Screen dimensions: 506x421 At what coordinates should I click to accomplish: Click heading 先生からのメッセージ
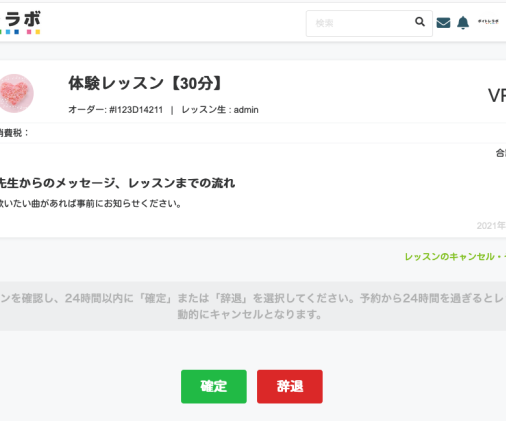pyautogui.click(x=117, y=183)
